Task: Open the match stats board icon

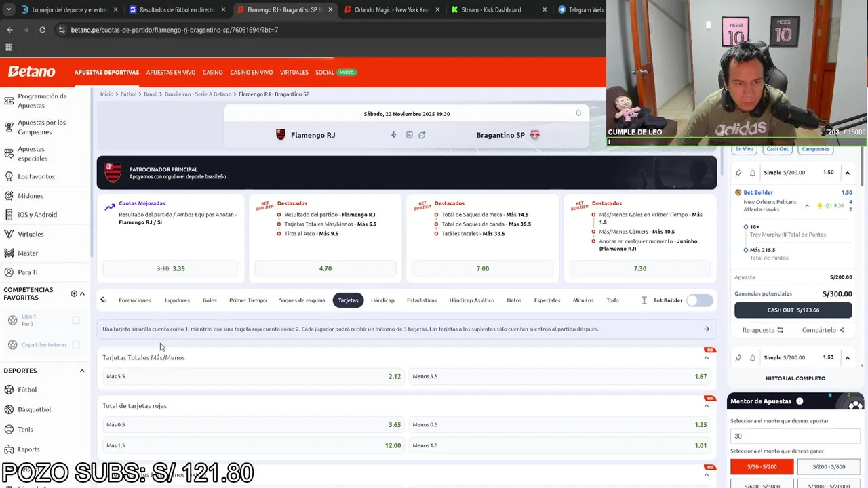Action: [409, 135]
